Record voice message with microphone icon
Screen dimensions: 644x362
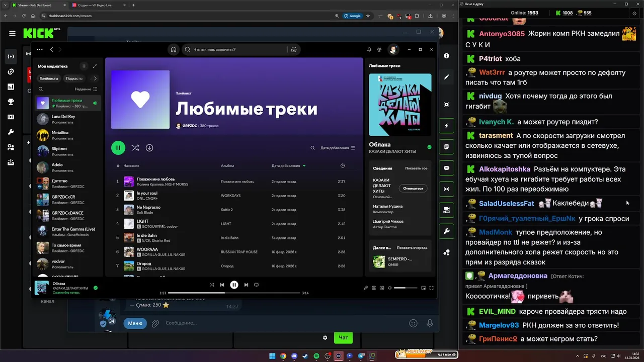(430, 323)
